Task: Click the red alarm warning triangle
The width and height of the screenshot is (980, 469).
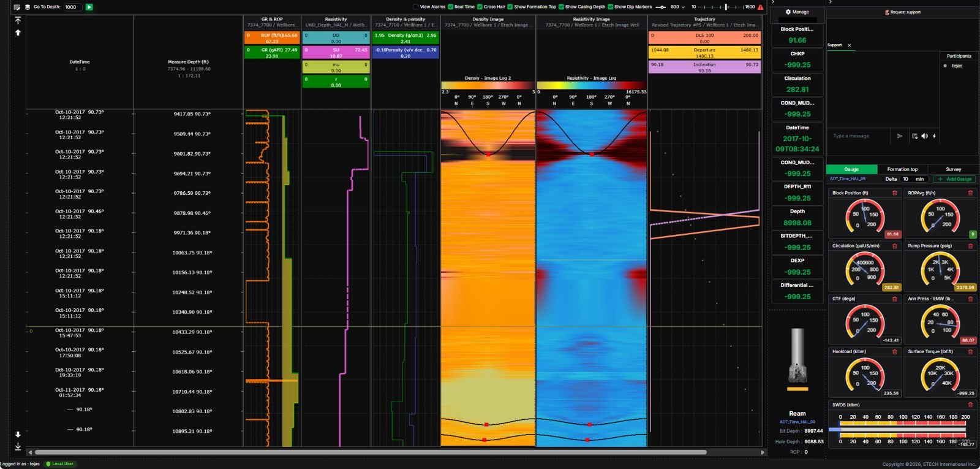Action: tap(761, 7)
